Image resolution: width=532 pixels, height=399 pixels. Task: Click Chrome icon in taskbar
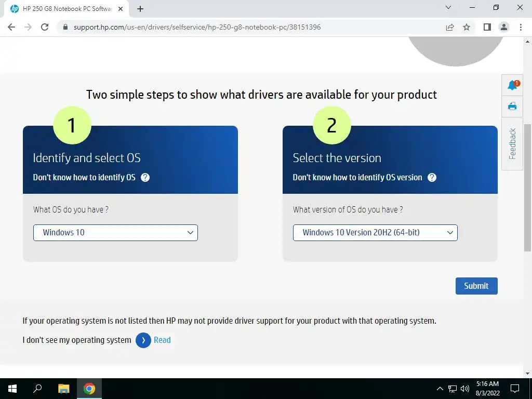89,389
